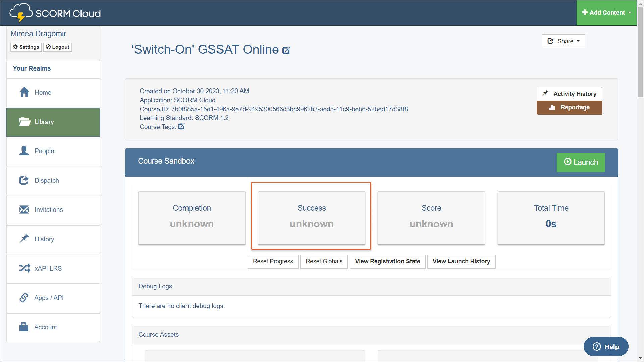The image size is (644, 362).
Task: Click View Registration State
Action: [x=387, y=261]
